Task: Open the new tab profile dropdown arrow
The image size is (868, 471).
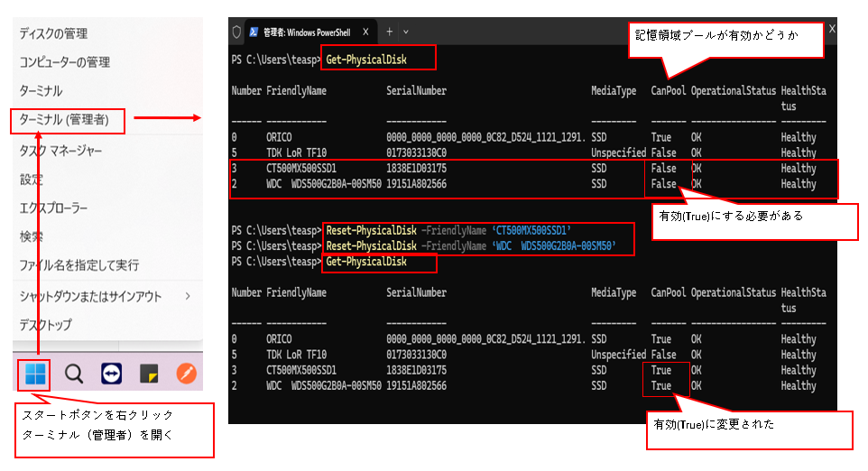Action: point(406,32)
